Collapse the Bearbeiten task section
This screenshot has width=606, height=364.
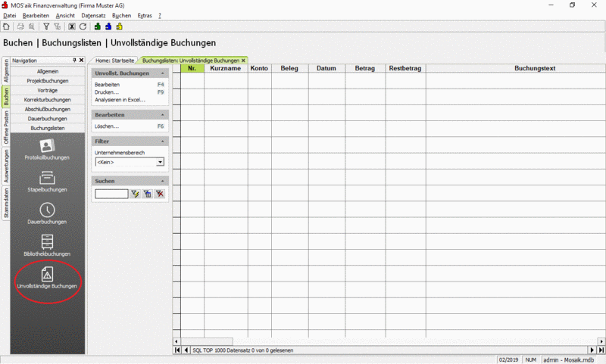[x=162, y=114]
